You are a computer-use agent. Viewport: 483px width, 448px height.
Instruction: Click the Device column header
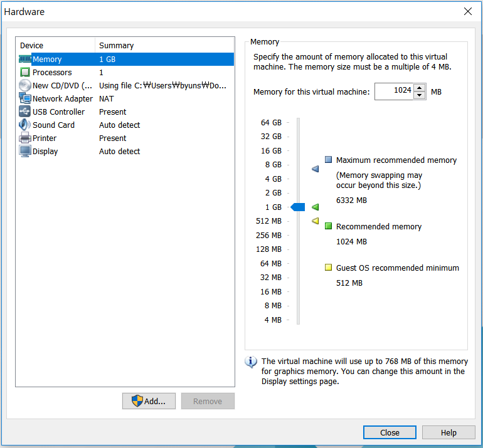(x=56, y=45)
